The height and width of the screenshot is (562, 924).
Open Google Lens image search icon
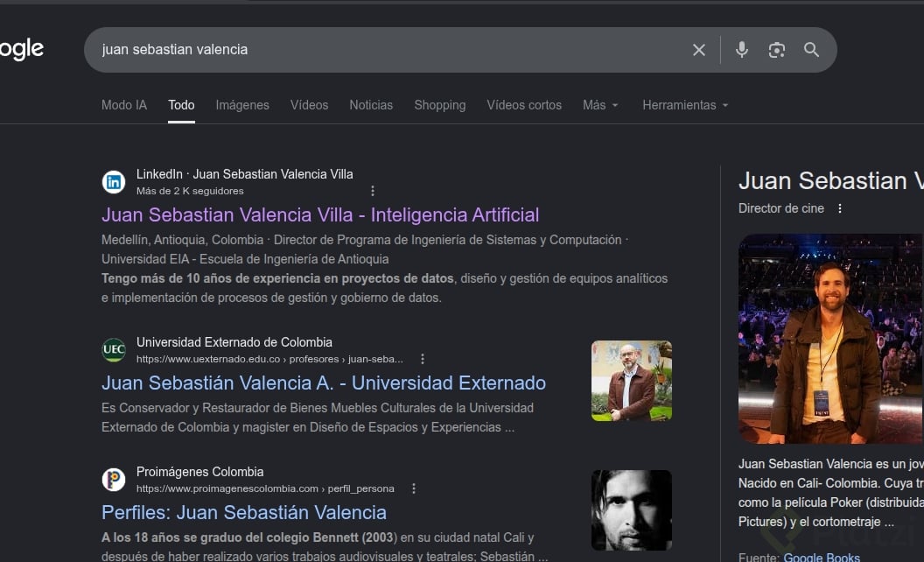777,50
